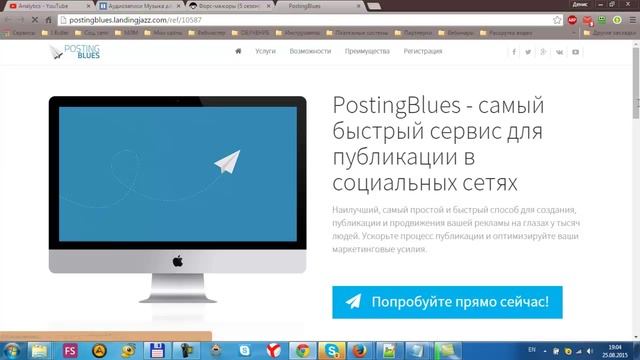Open the VK social icon
The height and width of the screenshot is (360, 640).
tap(559, 52)
